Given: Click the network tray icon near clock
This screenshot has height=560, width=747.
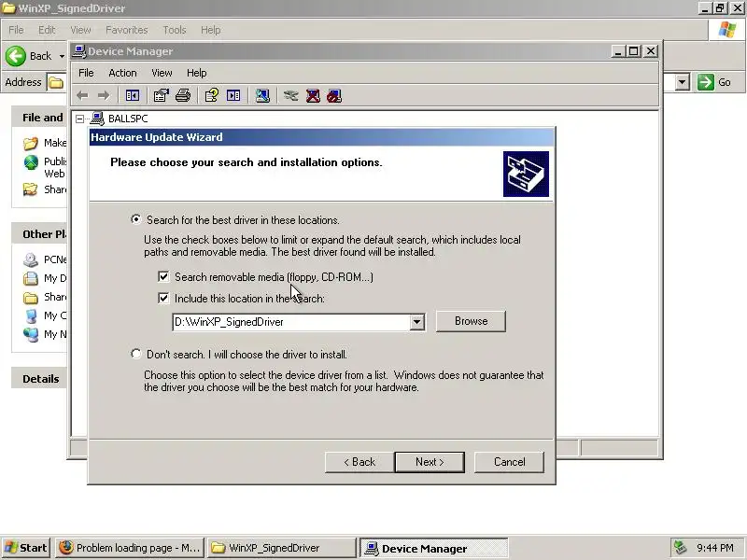Looking at the screenshot, I should 680,548.
